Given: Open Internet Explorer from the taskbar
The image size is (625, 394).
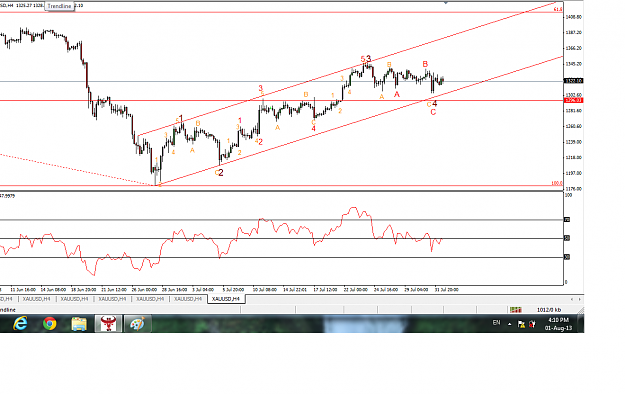Looking at the screenshot, I should point(20,323).
